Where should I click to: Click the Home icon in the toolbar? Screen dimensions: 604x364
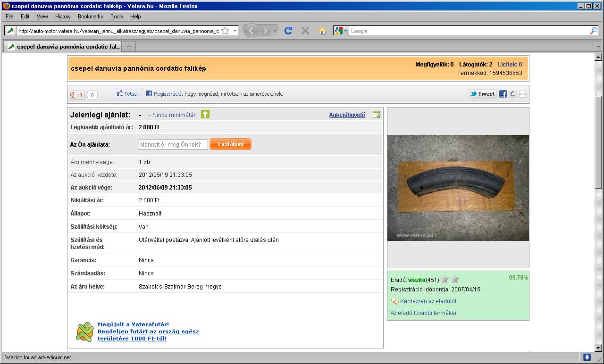pos(322,31)
